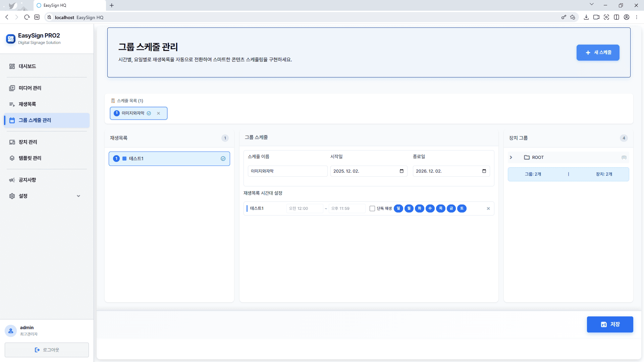Screen dimensions: 644x362
Task: Click the 재생목록 playlist sidebar icon
Action: (12, 104)
